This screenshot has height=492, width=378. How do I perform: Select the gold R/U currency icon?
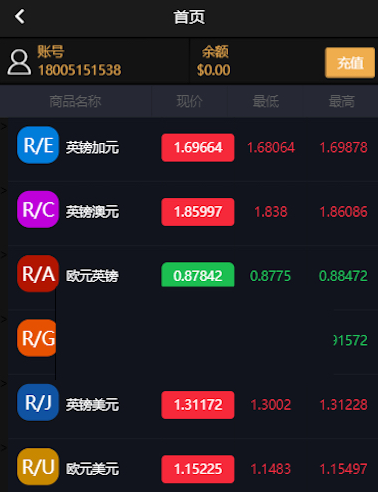pos(38,467)
